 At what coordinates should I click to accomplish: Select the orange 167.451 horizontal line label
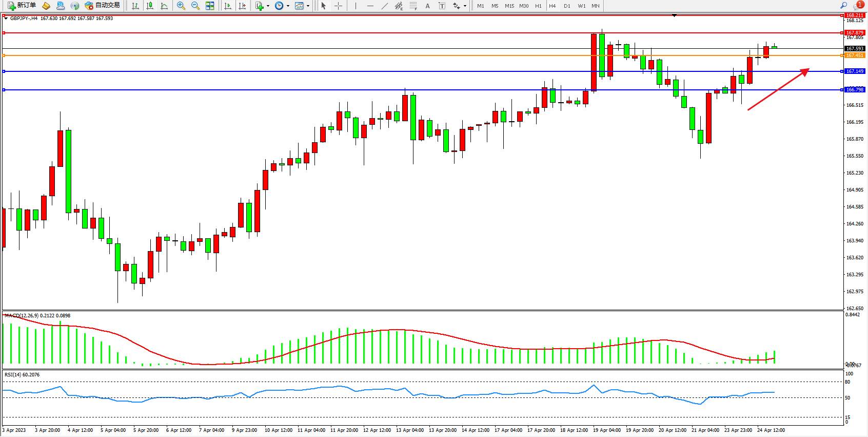tap(855, 55)
